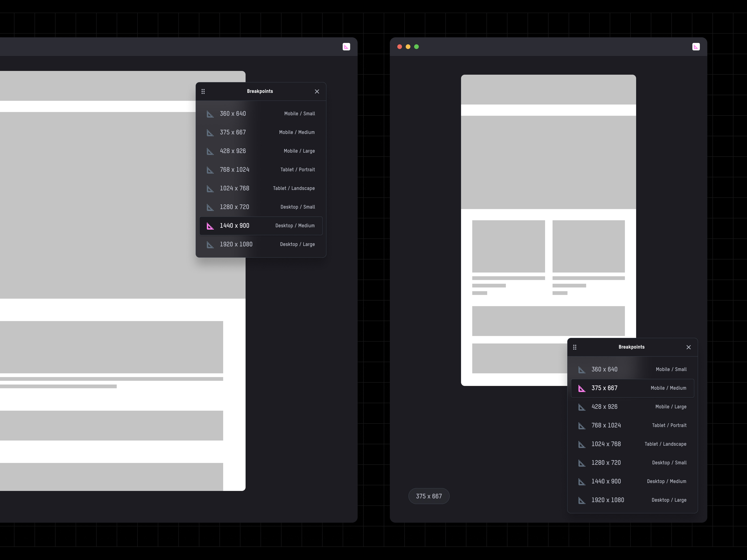Click the pink ruler icon in right window titlebar
Screen dimensions: 747x560
click(x=696, y=47)
